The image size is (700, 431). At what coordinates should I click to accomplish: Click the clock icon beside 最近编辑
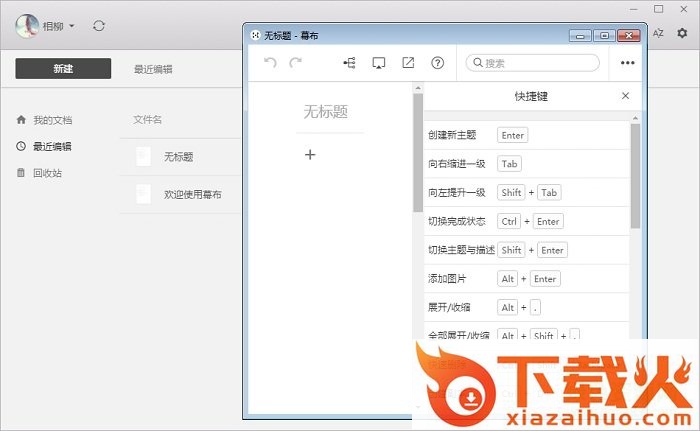click(x=21, y=146)
